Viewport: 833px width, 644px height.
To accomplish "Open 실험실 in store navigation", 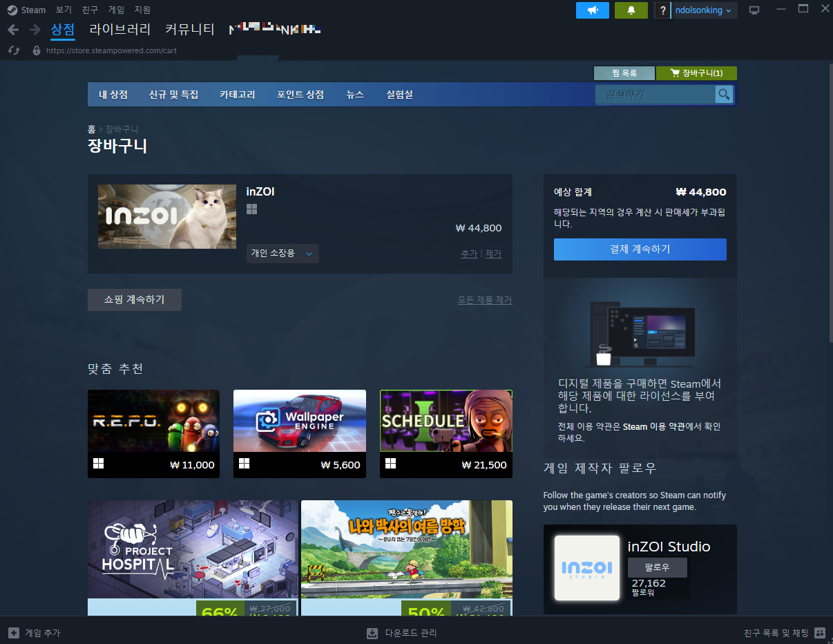I will pyautogui.click(x=400, y=95).
